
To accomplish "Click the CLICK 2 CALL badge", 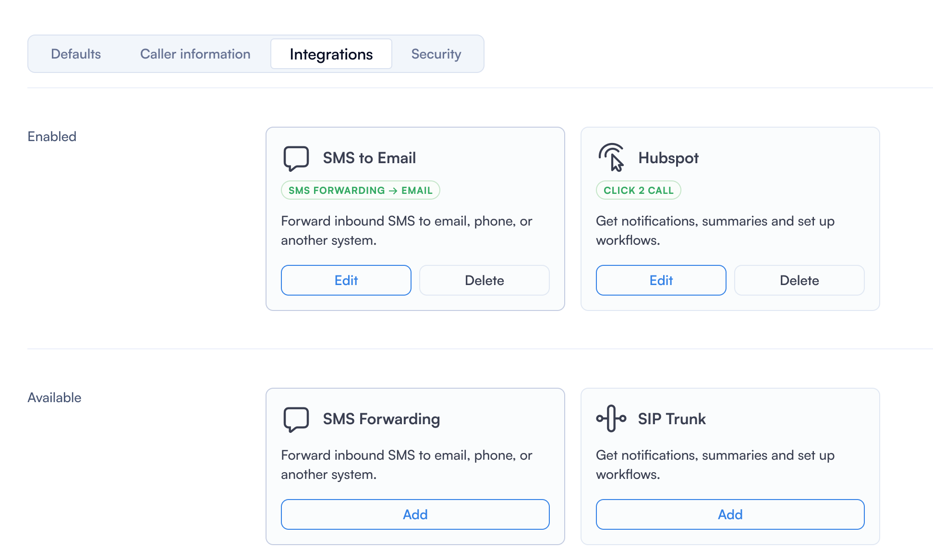I will point(638,190).
